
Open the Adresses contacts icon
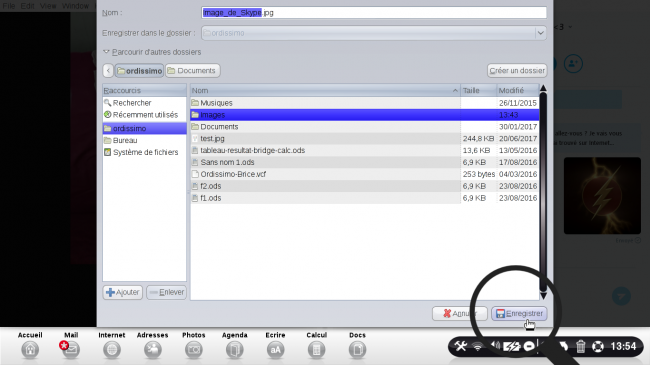click(x=153, y=350)
